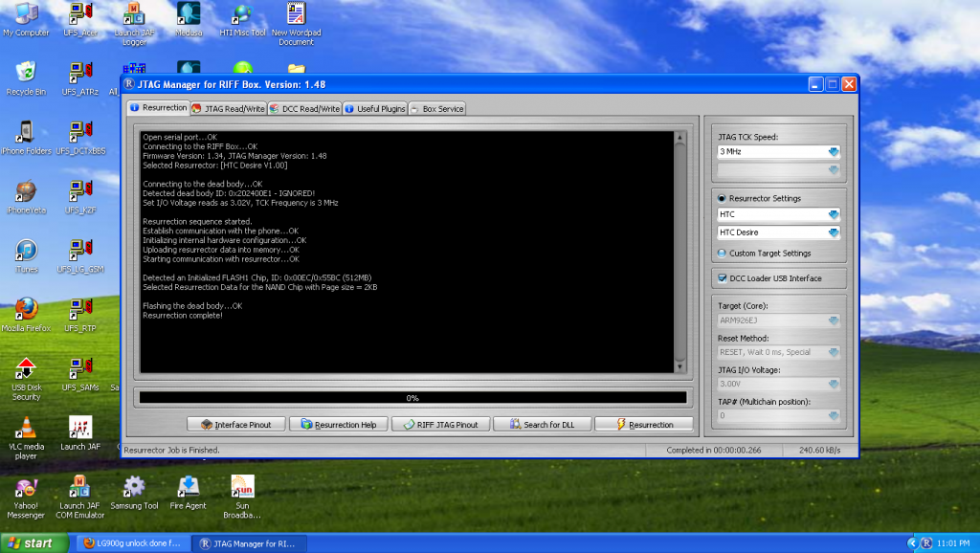Click the RIFF JTAG Pinout button

coord(440,424)
